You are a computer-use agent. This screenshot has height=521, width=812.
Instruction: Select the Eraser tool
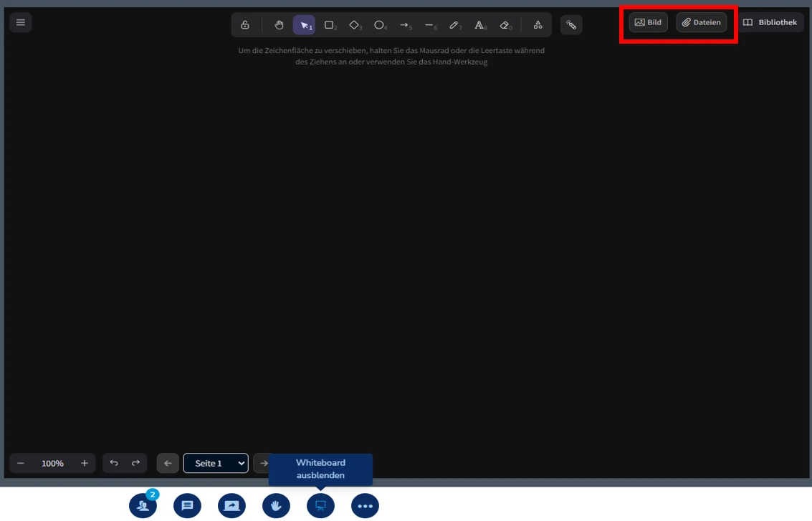point(504,24)
